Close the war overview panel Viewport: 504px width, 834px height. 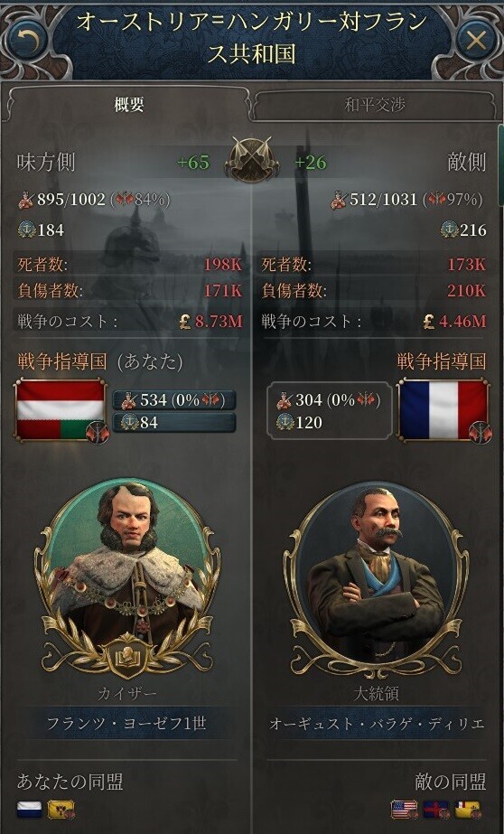pyautogui.click(x=476, y=40)
